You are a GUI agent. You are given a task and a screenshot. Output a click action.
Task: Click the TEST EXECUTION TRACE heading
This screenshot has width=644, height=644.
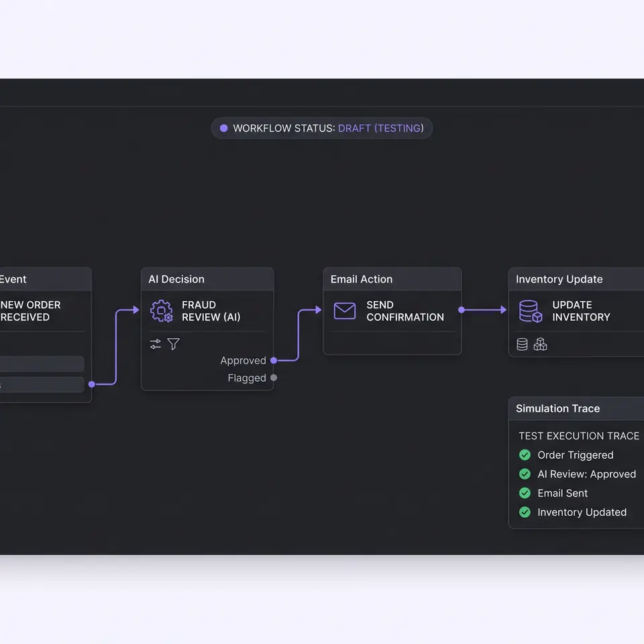[579, 436]
